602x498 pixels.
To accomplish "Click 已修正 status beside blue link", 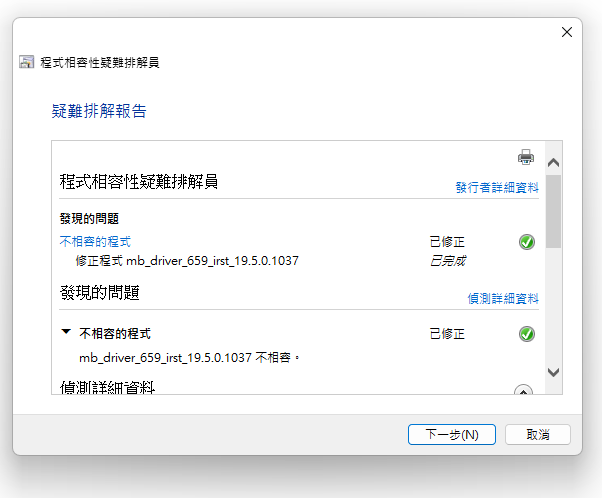I will (447, 242).
